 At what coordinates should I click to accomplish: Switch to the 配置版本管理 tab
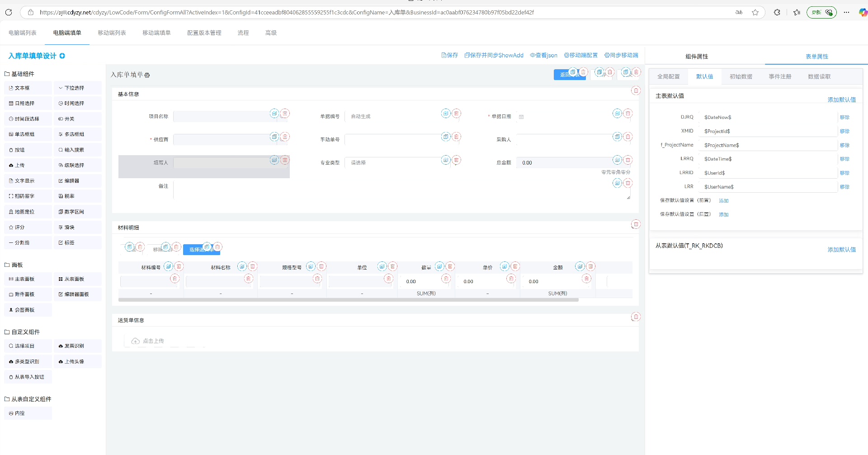(204, 33)
